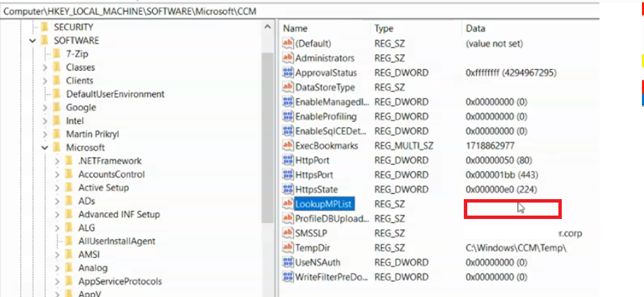Click the Microsoft folder icon
The image size is (644, 297).
point(57,147)
